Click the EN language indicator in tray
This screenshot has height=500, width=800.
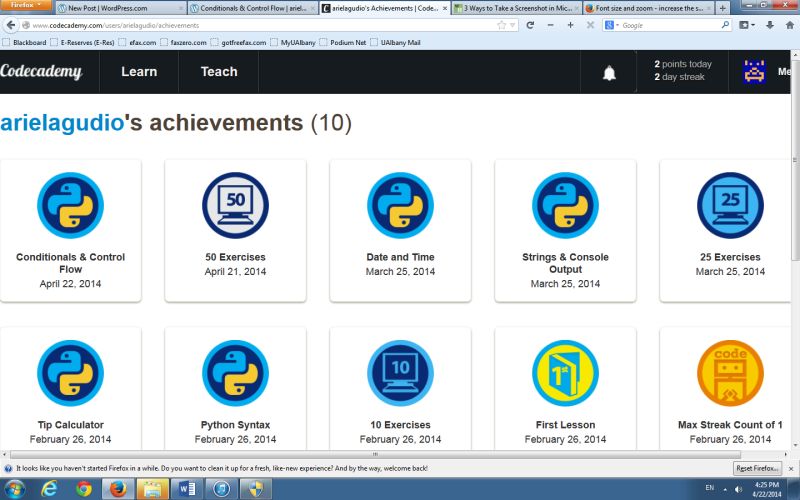pyautogui.click(x=710, y=488)
